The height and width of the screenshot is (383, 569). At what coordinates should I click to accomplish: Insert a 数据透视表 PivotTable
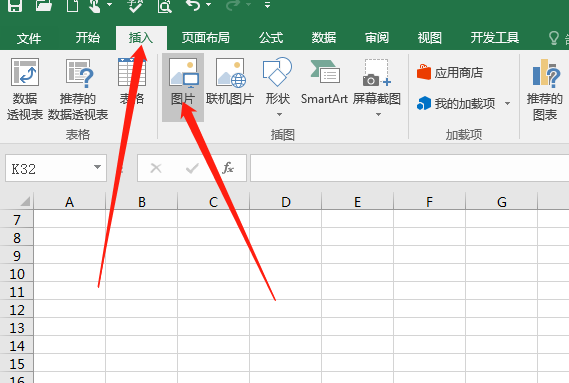pos(25,89)
